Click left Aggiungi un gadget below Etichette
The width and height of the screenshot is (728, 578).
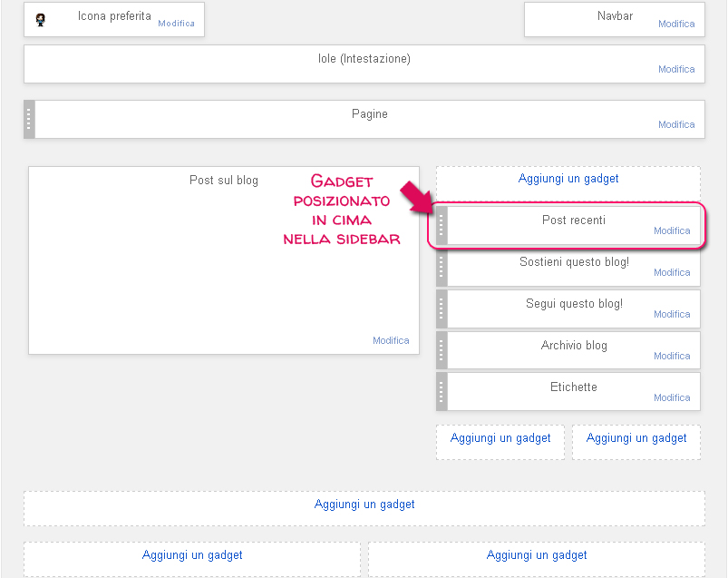[500, 438]
